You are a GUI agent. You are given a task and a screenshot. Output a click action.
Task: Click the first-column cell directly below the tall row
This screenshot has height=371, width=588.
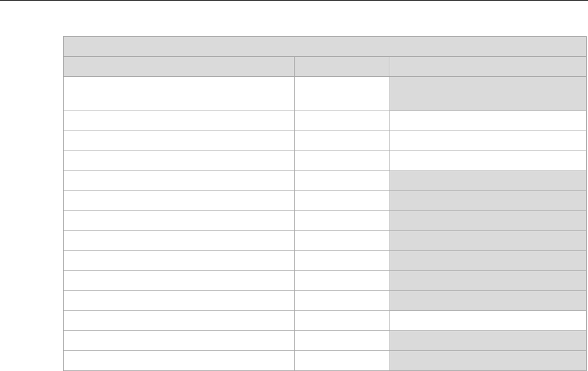(x=179, y=121)
